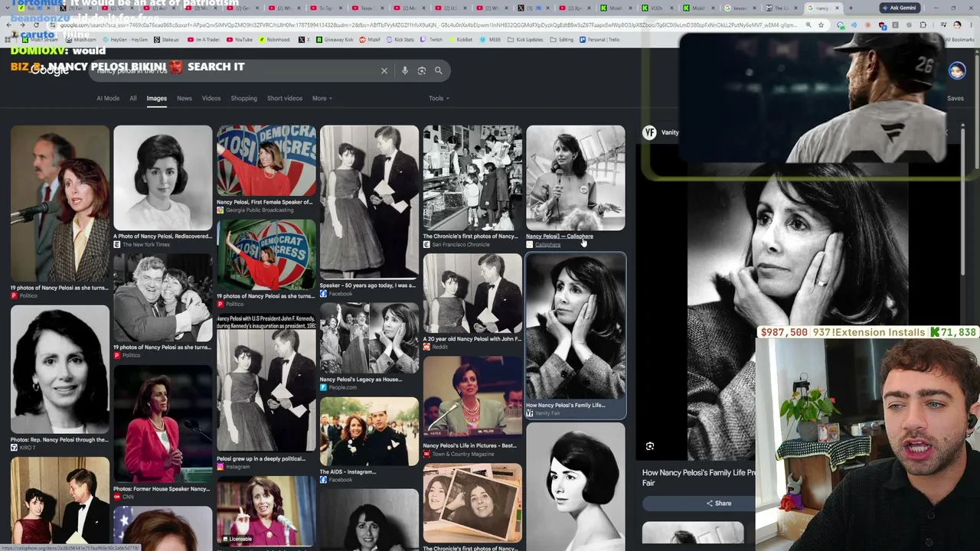Viewport: 980px width, 551px height.
Task: Open 'A Photo of Nancy Pelosi, Rediscovered' result
Action: click(162, 236)
